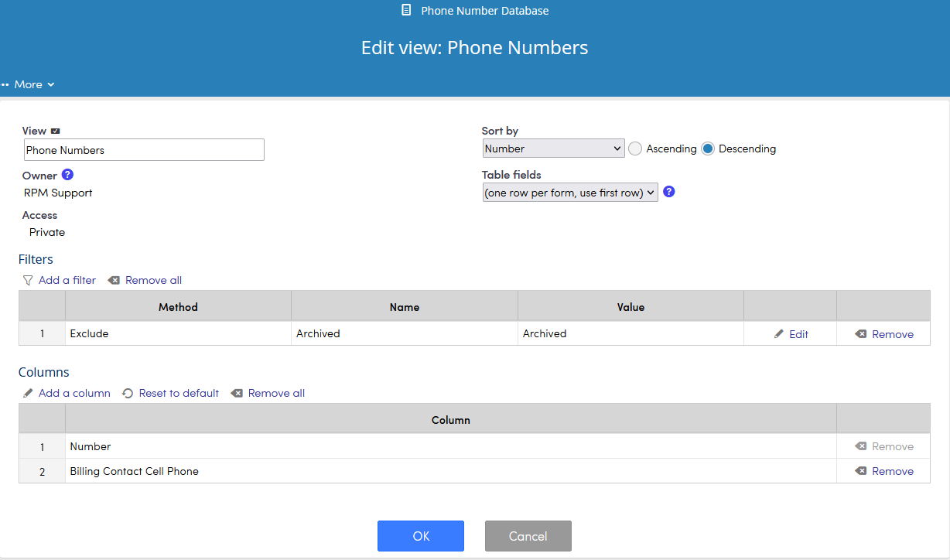Edit the Phone Numbers view name field
Viewport: 950px width, 560px height.
pos(144,150)
